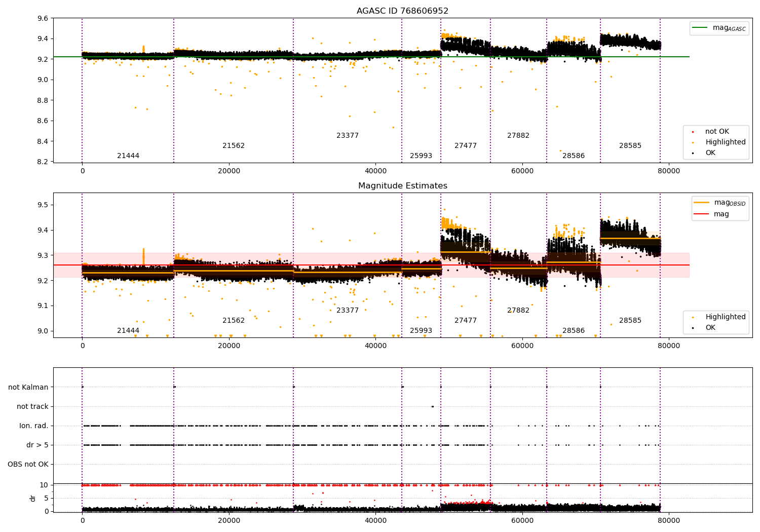Click 'Highlighted' in the Magnitude Estimates legend
Image resolution: width=760 pixels, height=532 pixels.
coord(720,317)
